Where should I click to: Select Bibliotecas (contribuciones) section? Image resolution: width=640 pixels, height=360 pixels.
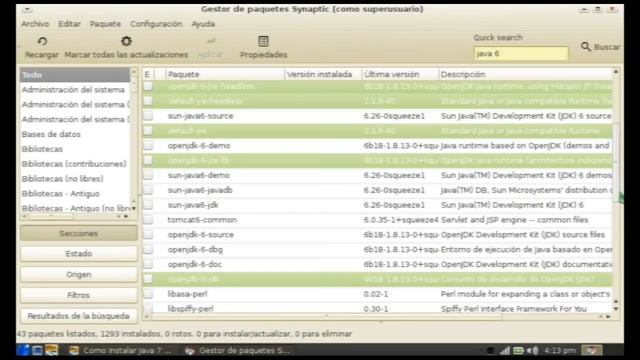pos(75,164)
